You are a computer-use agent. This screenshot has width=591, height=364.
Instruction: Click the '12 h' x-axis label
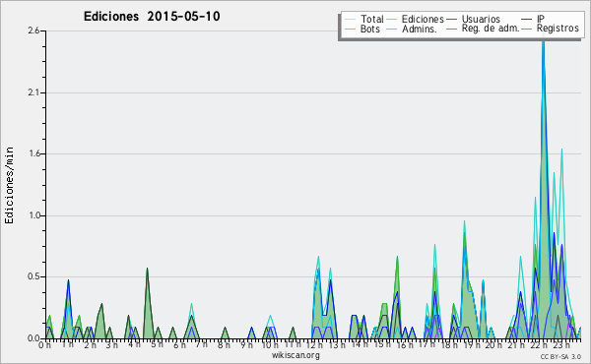[x=314, y=344]
